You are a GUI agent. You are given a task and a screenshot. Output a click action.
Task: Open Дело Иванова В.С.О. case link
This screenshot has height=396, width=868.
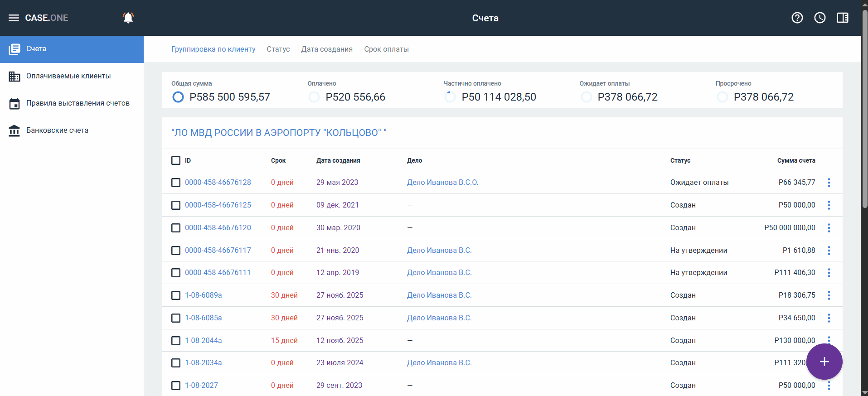(442, 183)
